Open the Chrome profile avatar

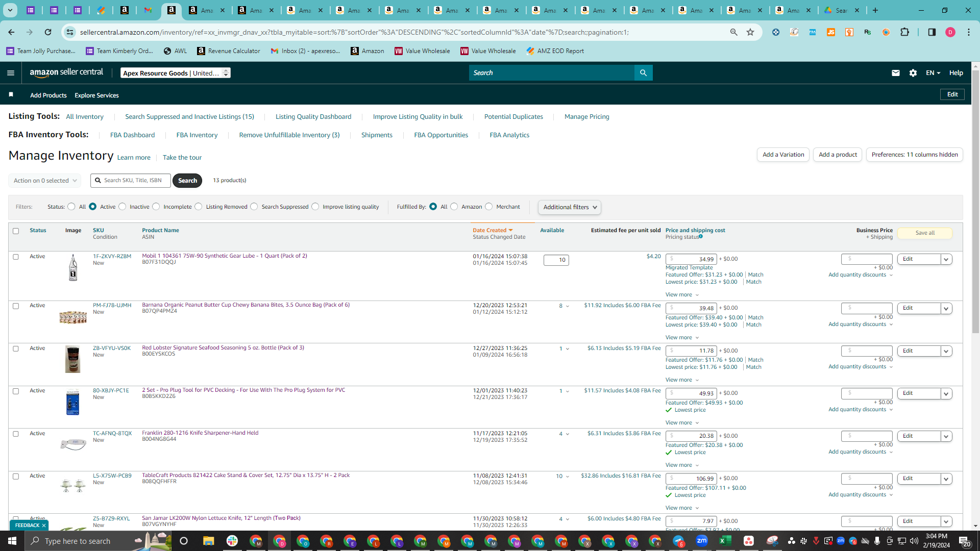[x=950, y=32]
